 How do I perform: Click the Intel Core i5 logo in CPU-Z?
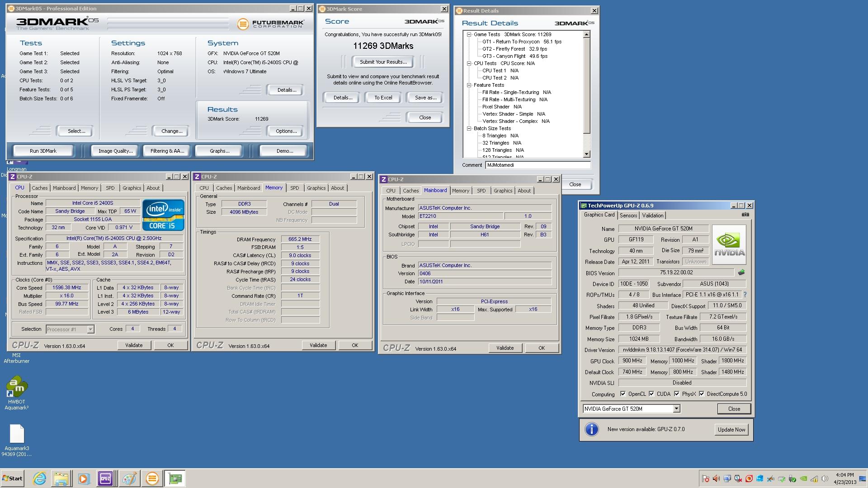(x=163, y=215)
